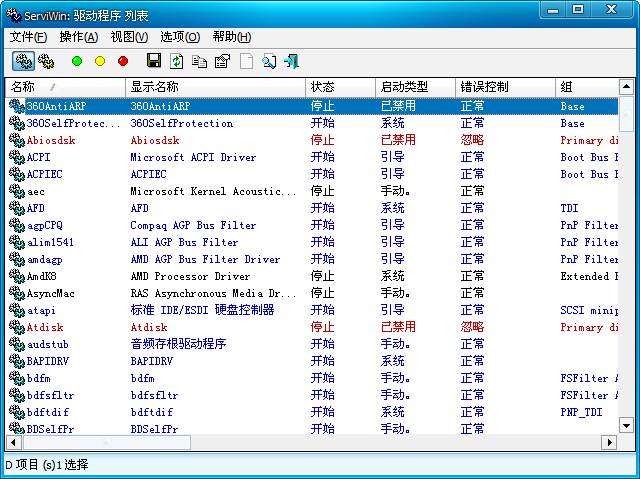Click the vertical scrollbar down arrow

click(x=626, y=426)
